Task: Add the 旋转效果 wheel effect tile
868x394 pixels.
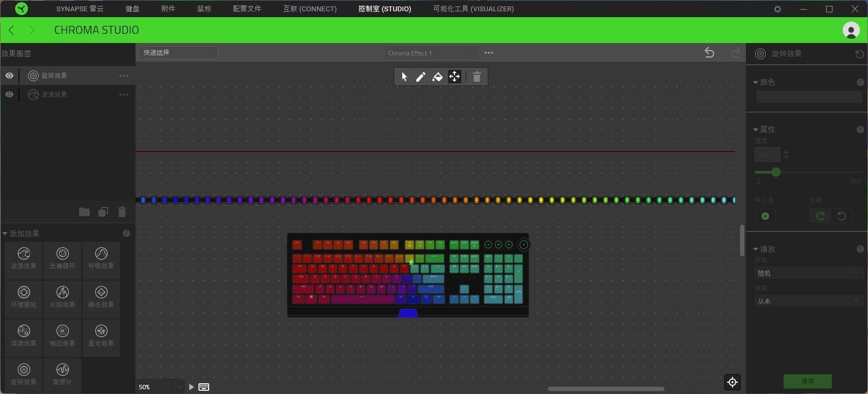Action: coord(24,375)
